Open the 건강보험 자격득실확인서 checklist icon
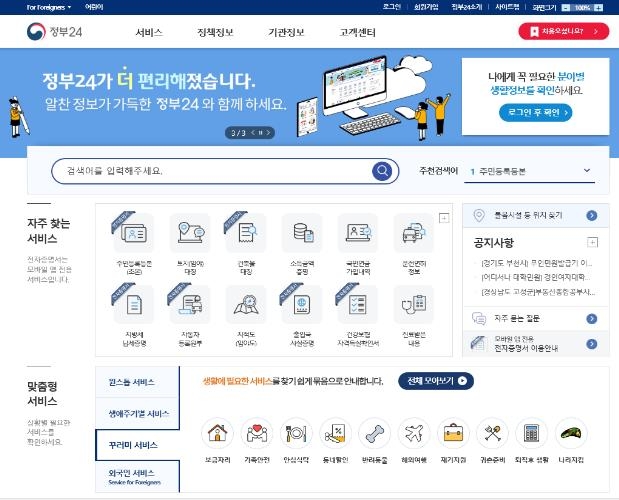The width and height of the screenshot is (619, 500). 358,305
